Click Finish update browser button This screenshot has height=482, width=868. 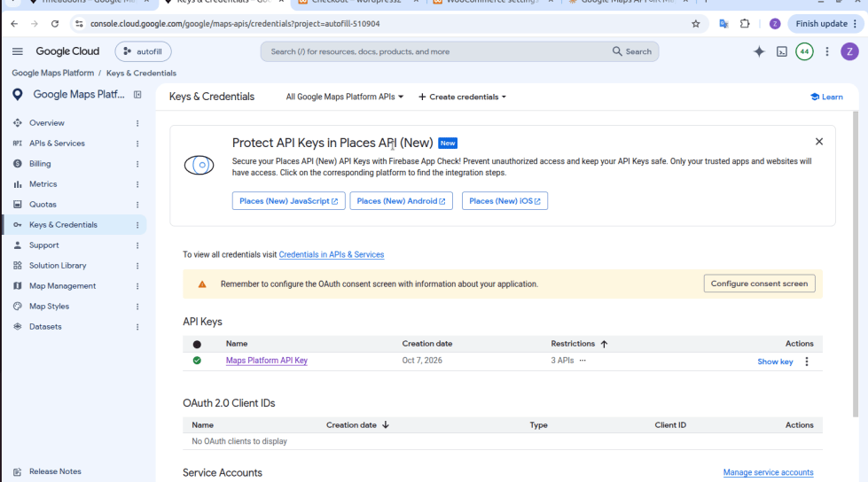coord(825,24)
